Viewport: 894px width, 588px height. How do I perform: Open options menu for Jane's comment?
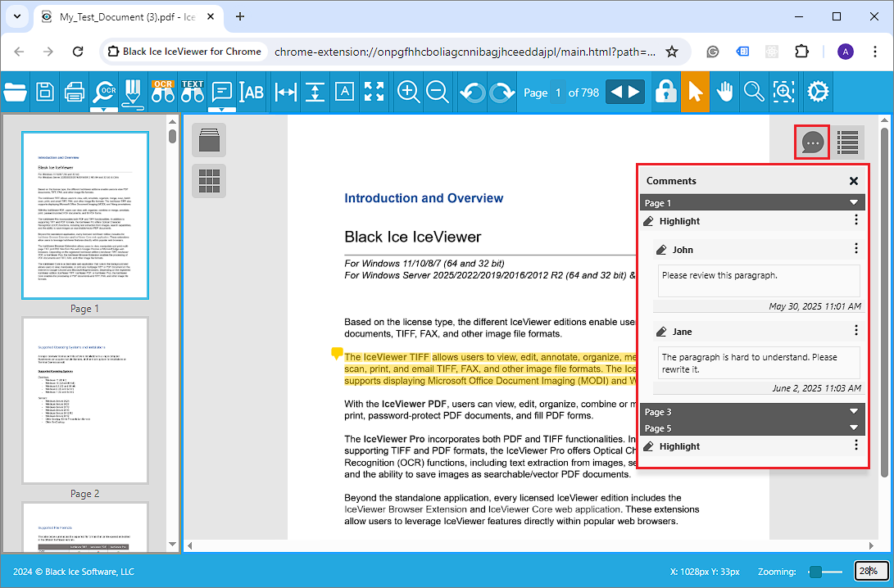coord(855,331)
